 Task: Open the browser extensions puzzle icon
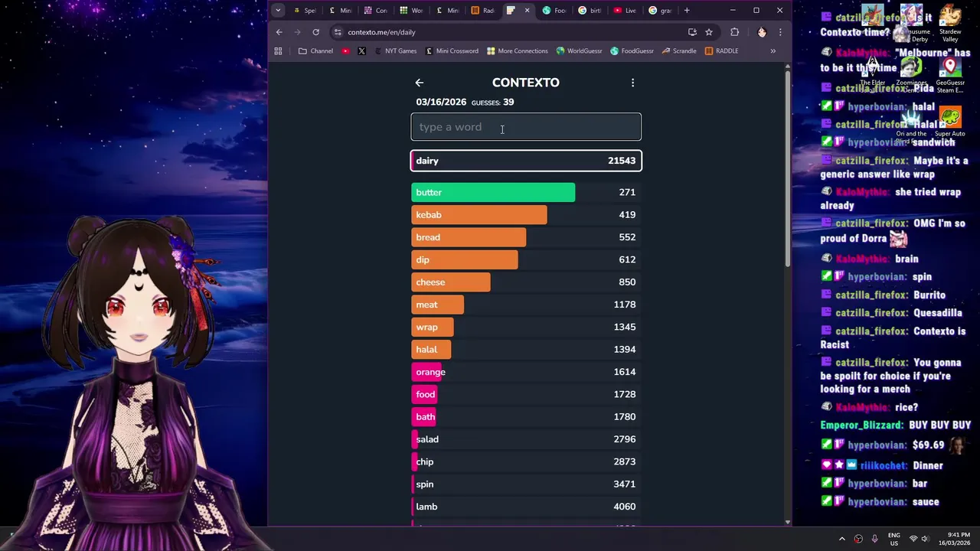(735, 32)
